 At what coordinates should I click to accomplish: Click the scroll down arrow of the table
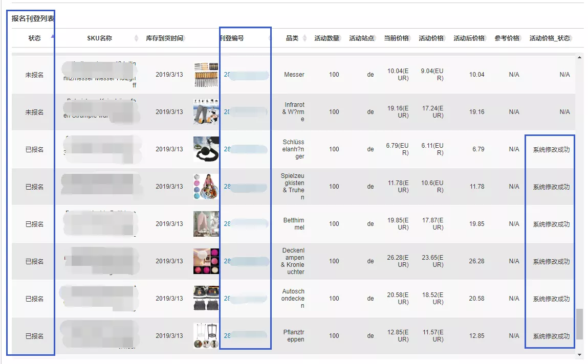(x=579, y=354)
